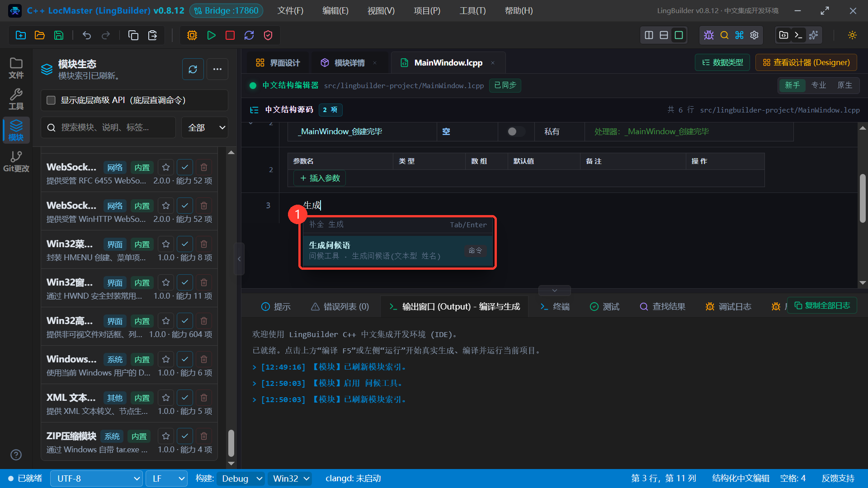This screenshot has height=488, width=868.
Task: Select the 新手 editing mode
Action: click(792, 85)
